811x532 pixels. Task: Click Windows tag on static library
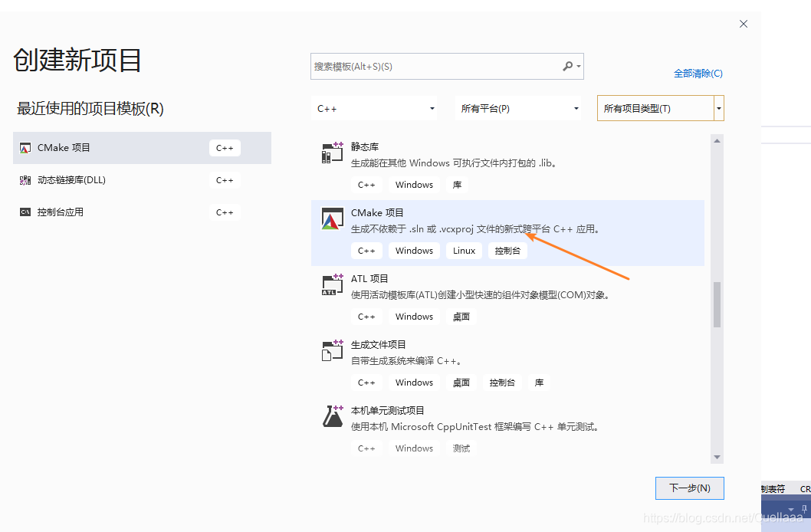(414, 185)
